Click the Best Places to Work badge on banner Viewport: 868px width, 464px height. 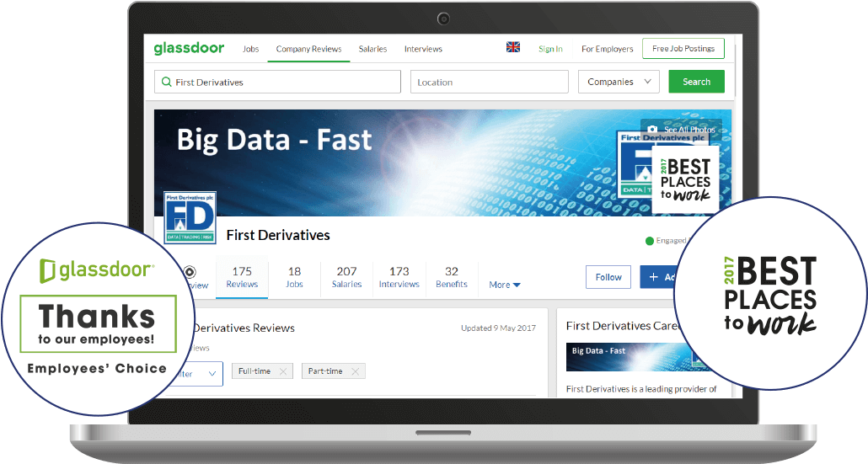(685, 179)
